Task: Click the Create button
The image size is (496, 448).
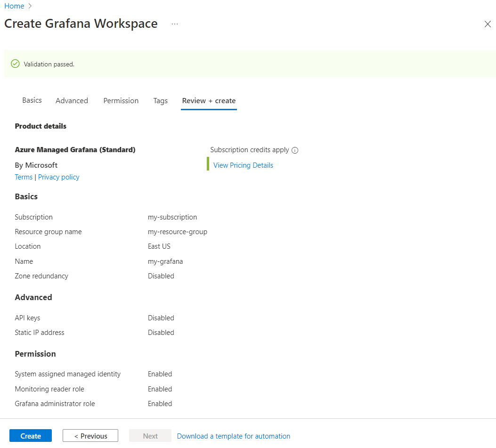Action: pyautogui.click(x=31, y=436)
